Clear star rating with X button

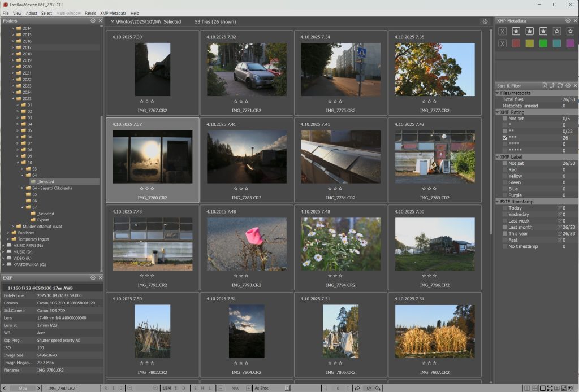502,31
